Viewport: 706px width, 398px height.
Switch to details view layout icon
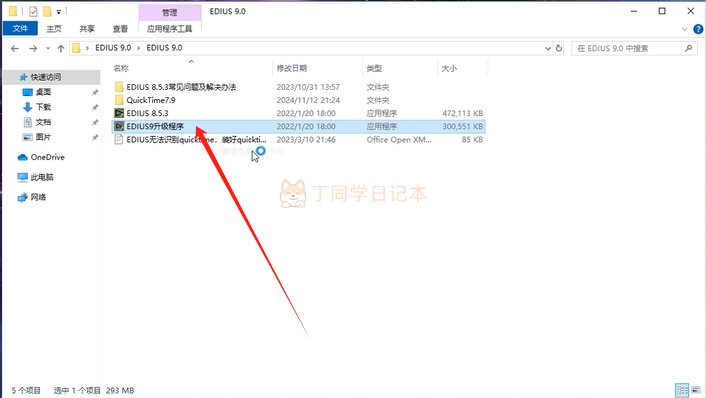click(x=682, y=390)
